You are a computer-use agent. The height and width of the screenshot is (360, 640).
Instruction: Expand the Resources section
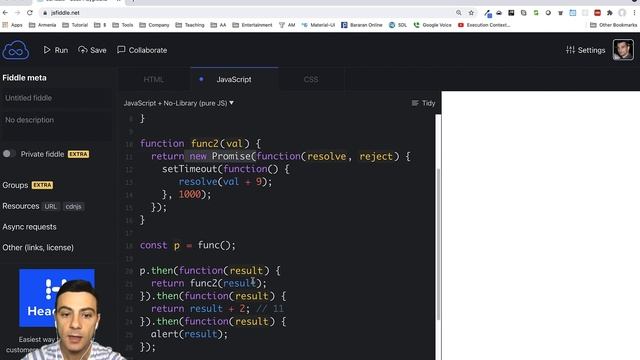[x=21, y=206]
